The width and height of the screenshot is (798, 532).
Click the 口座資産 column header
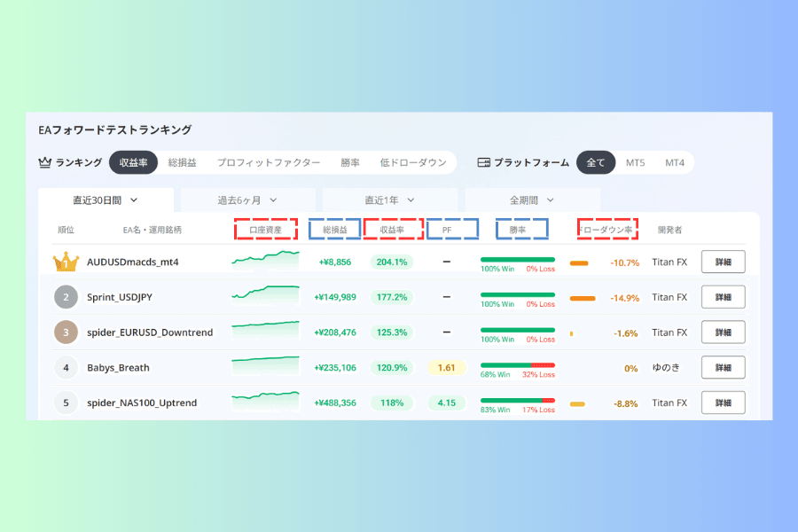(x=266, y=230)
